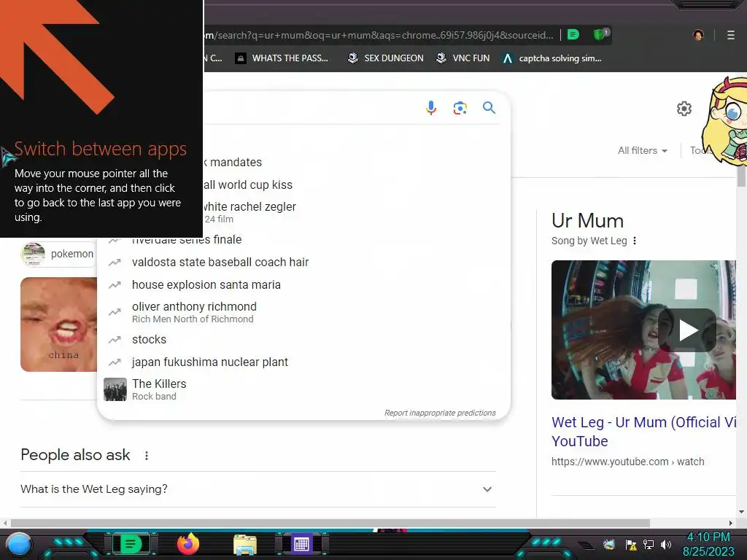
Task: Click the pokemon filter chip
Action: click(59, 254)
